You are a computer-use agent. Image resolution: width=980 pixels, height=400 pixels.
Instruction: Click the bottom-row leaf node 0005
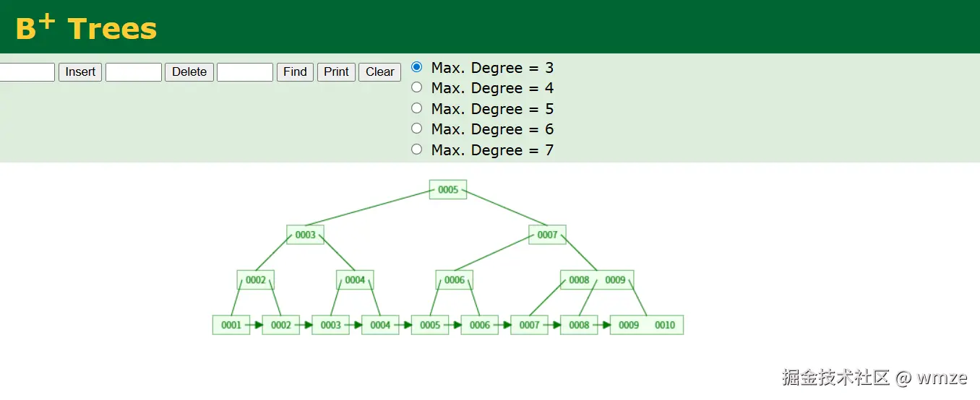coord(430,325)
